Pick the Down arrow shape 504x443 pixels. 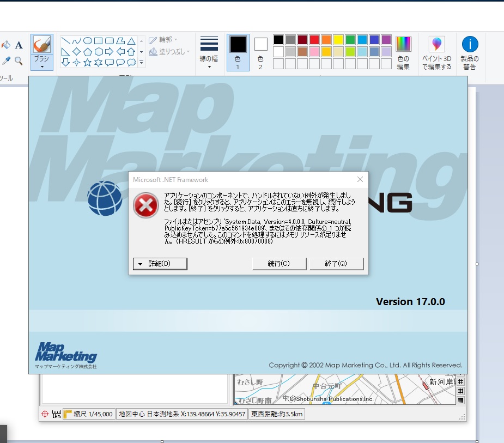pos(65,62)
